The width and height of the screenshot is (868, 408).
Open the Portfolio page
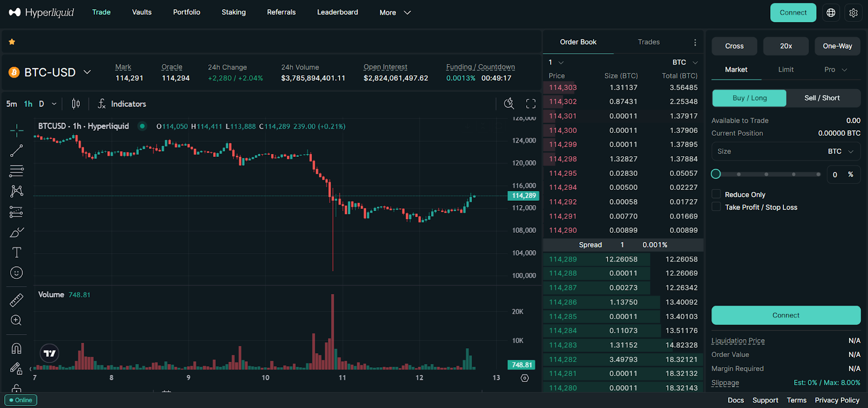pyautogui.click(x=187, y=12)
